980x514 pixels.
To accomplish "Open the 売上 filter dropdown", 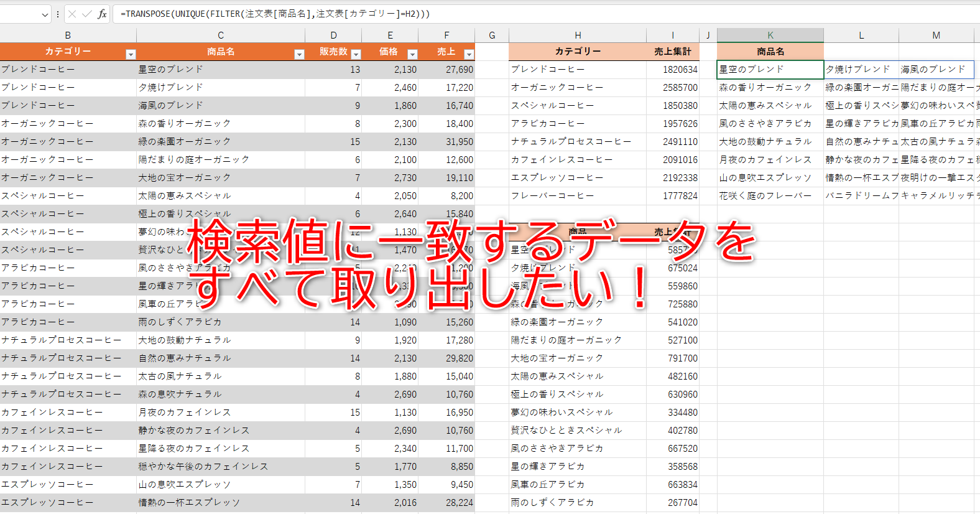I will 469,54.
